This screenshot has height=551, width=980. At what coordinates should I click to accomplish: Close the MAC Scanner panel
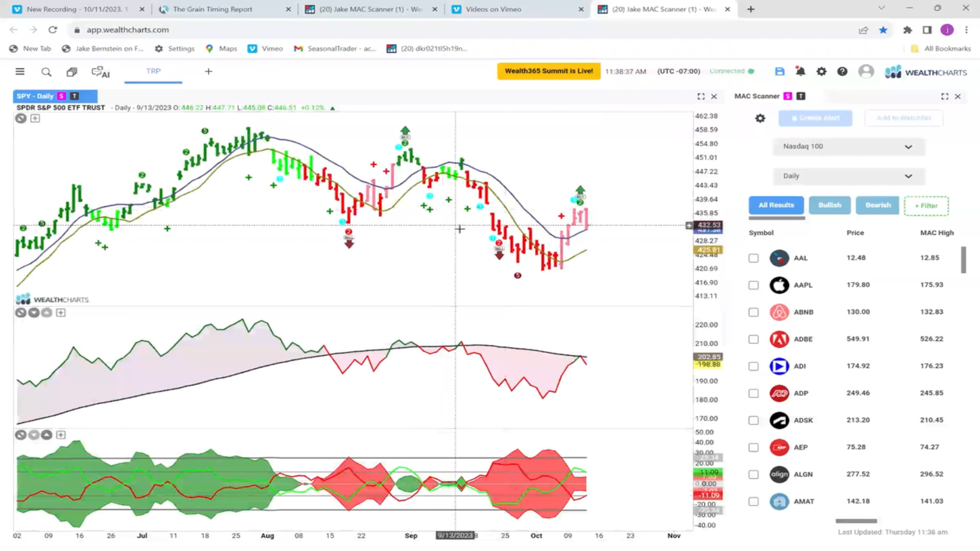point(958,96)
